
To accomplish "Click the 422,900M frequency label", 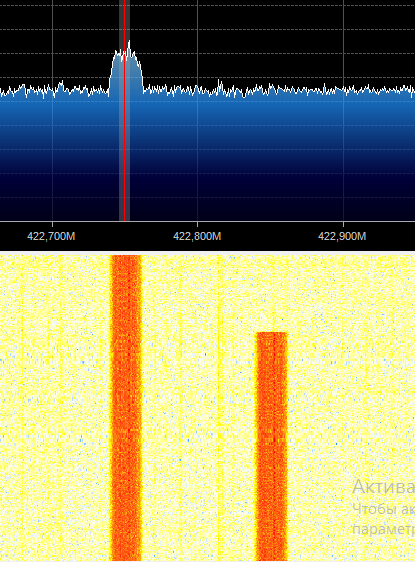I will tap(342, 237).
